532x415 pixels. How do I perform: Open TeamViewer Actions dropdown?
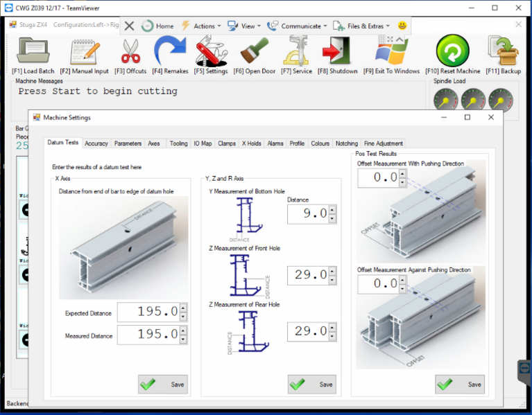point(201,26)
